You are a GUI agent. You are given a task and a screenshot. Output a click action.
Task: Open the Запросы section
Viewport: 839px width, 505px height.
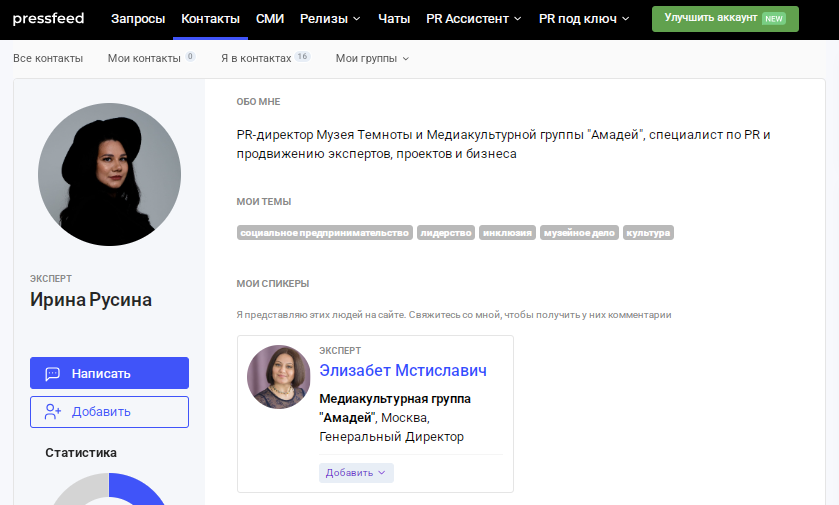[x=138, y=19]
